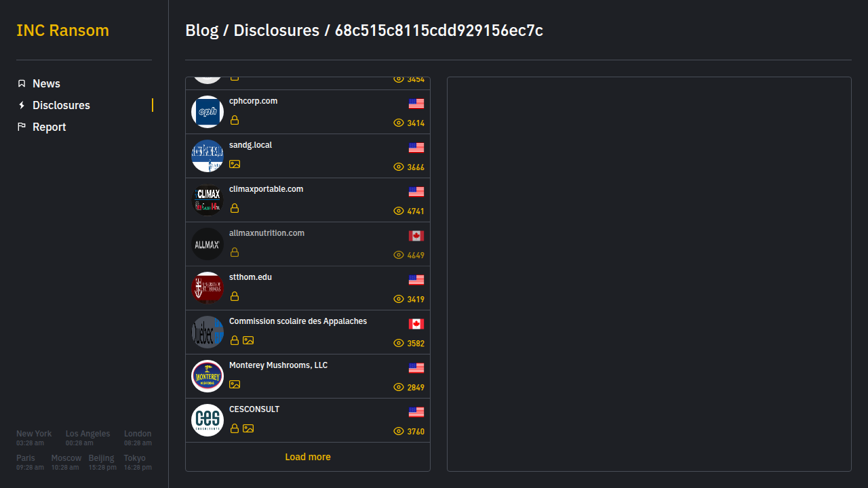
Task: Go to INC Ransom home logo
Action: coord(62,30)
